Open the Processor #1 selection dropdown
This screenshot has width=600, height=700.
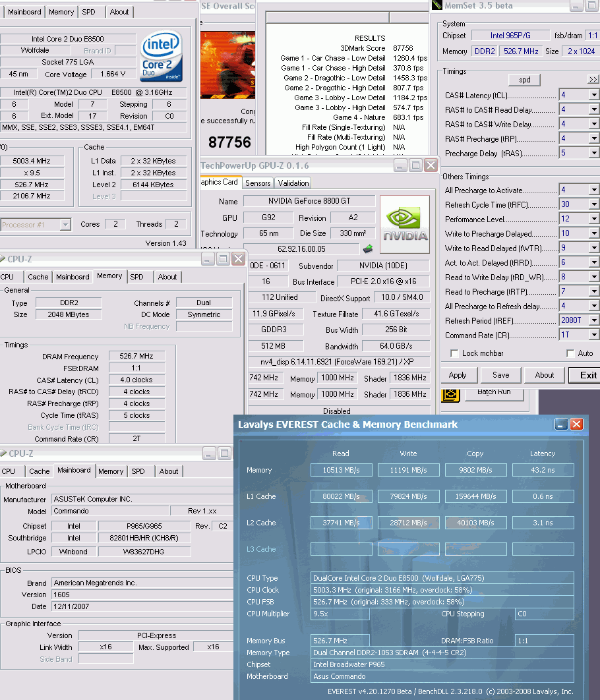[65, 225]
